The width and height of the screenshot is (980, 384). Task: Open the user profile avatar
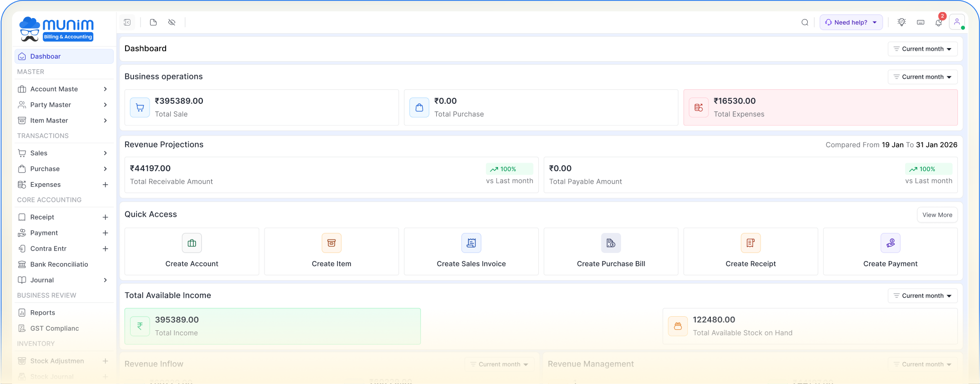point(957,22)
